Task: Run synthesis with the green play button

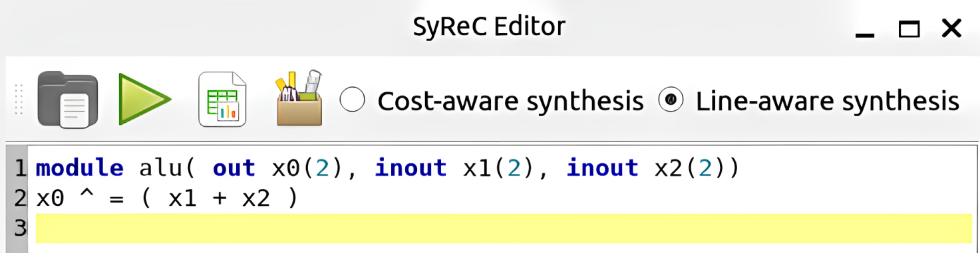Action: click(x=145, y=100)
